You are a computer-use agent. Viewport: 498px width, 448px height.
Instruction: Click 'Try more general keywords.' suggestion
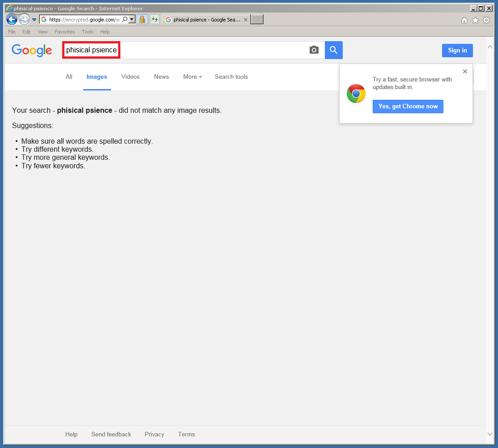65,157
